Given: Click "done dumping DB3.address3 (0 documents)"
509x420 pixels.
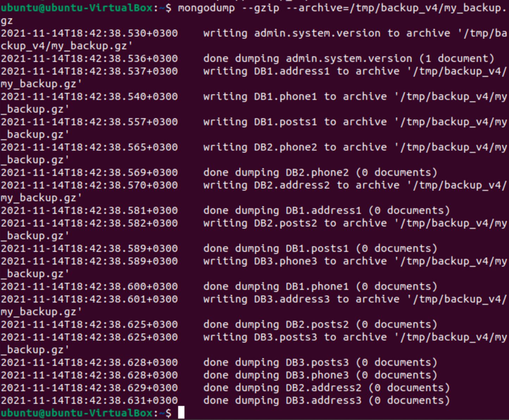Looking at the screenshot, I should (327, 400).
